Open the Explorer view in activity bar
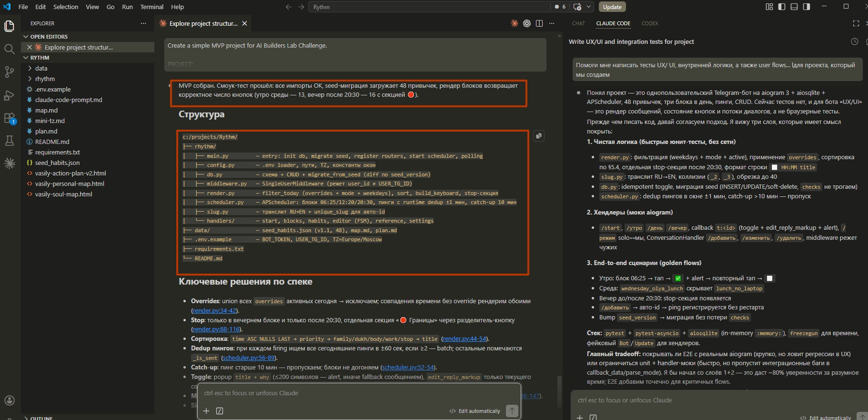 [9, 26]
